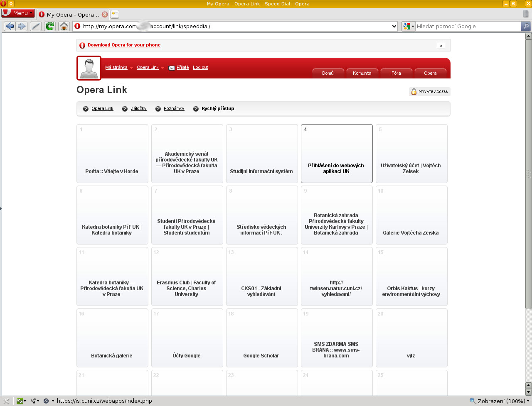Open a new tab with the new tab icon
Image resolution: width=532 pixels, height=406 pixels.
point(115,15)
